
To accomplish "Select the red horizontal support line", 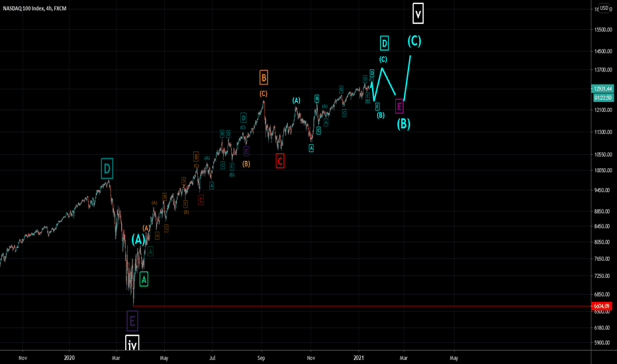I will (x=362, y=306).
